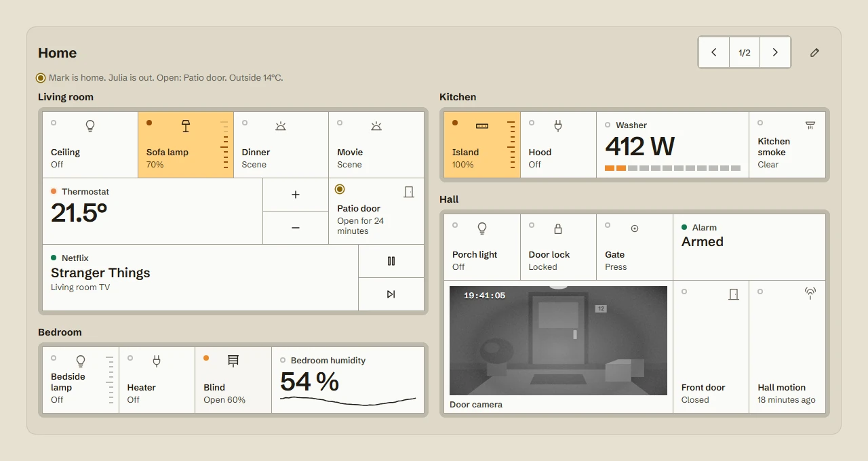Toggle the Door lock tile
Image resolution: width=868 pixels, height=461 pixels.
click(558, 247)
